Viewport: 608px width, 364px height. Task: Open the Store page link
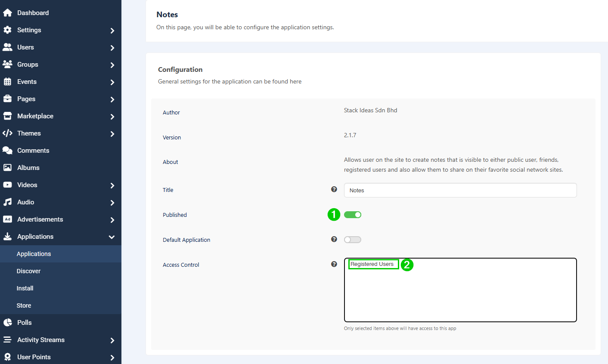pos(23,305)
